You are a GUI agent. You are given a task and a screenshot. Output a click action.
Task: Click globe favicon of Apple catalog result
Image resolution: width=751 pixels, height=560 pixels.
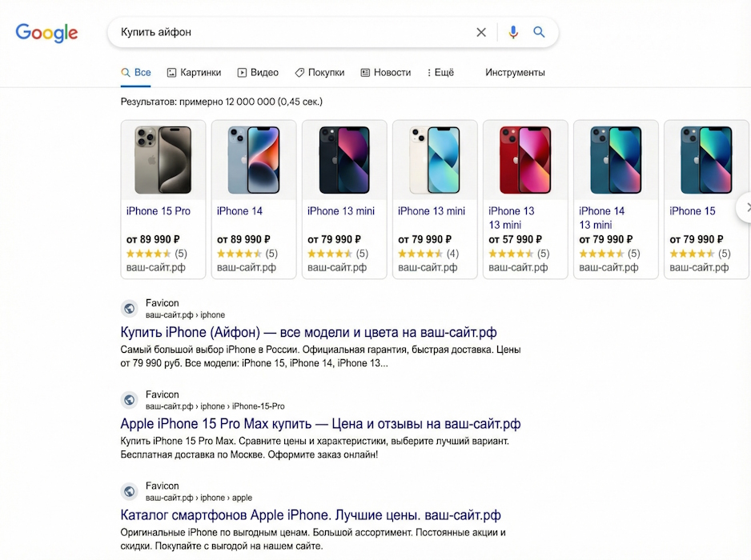click(x=129, y=491)
